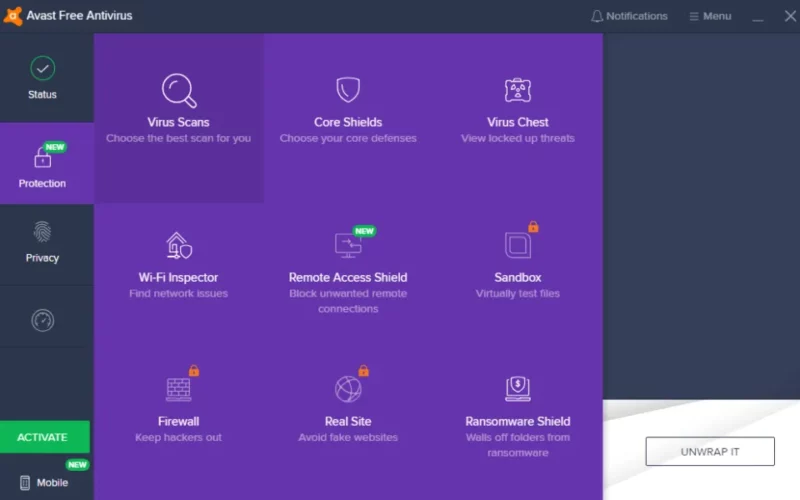Viewport: 800px width, 500px height.
Task: Open the Firewall brick wall icon
Action: [x=179, y=390]
